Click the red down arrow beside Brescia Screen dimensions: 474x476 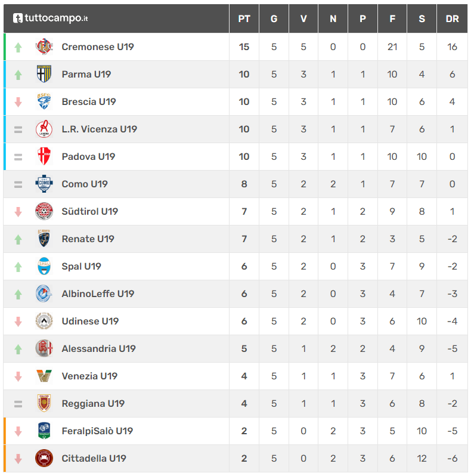click(18, 103)
